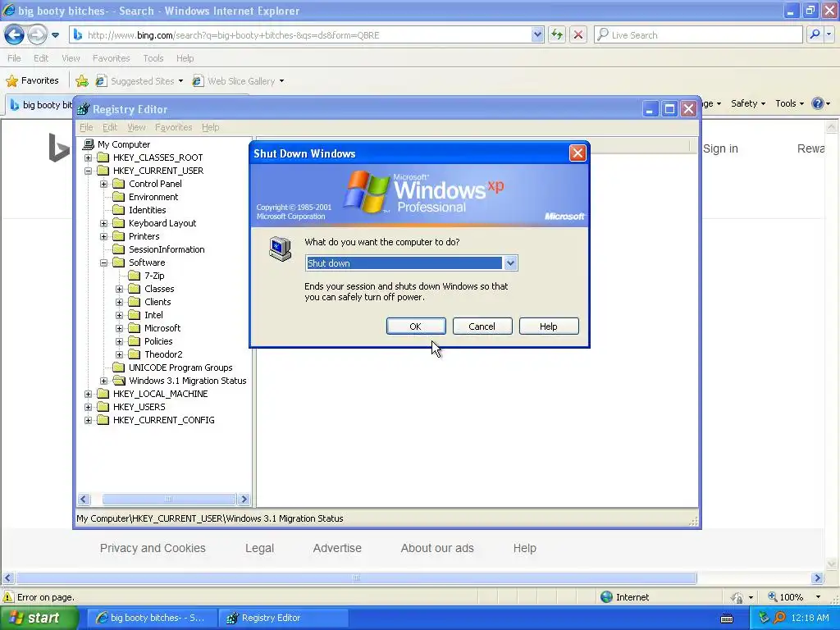Open the search provider dropdown arrow

tap(829, 34)
